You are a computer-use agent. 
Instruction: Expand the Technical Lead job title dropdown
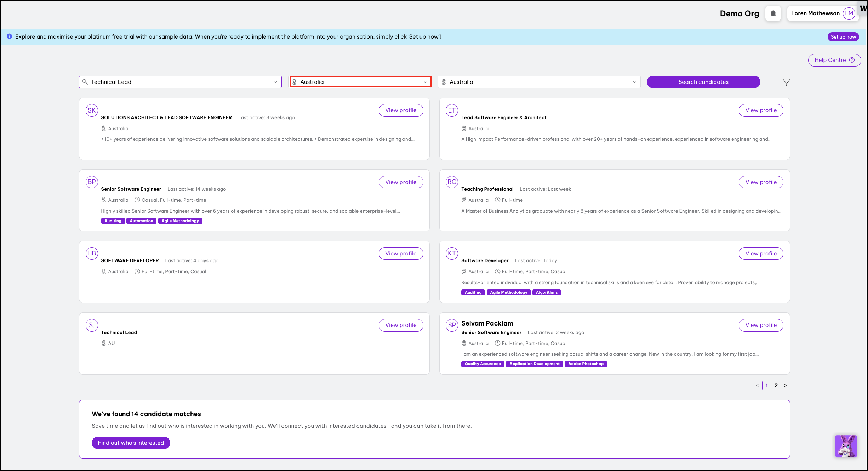click(275, 82)
